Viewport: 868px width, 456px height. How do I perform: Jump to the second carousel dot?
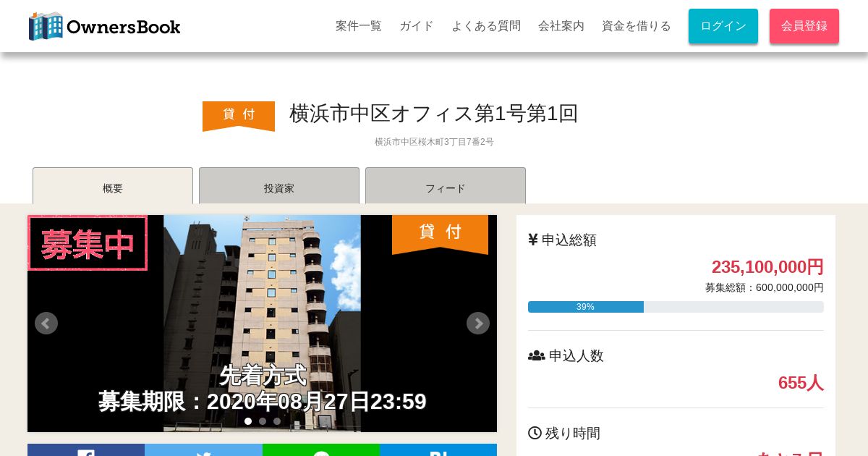(263, 421)
